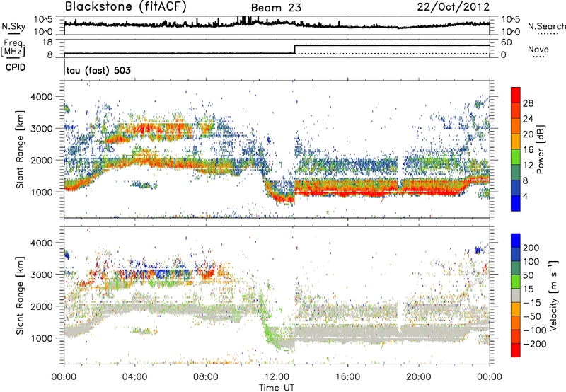Click the blue top of Velocity color bar
Screen dimensions: 566x392
click(x=516, y=241)
